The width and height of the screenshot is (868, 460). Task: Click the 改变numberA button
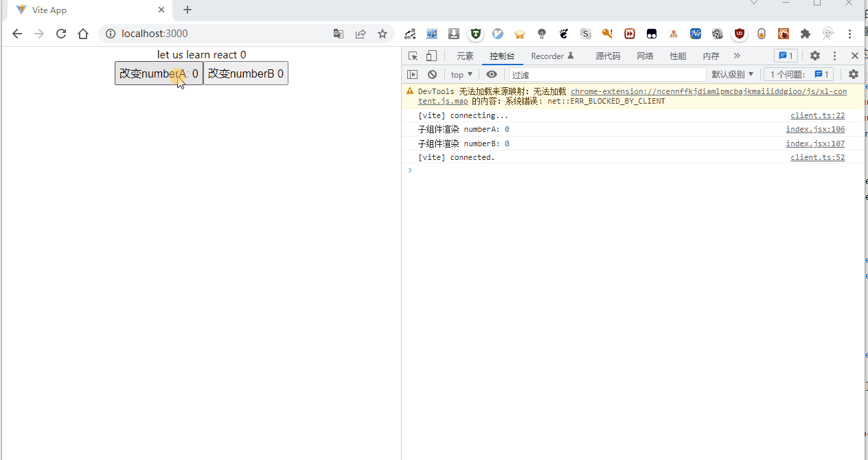coord(159,73)
